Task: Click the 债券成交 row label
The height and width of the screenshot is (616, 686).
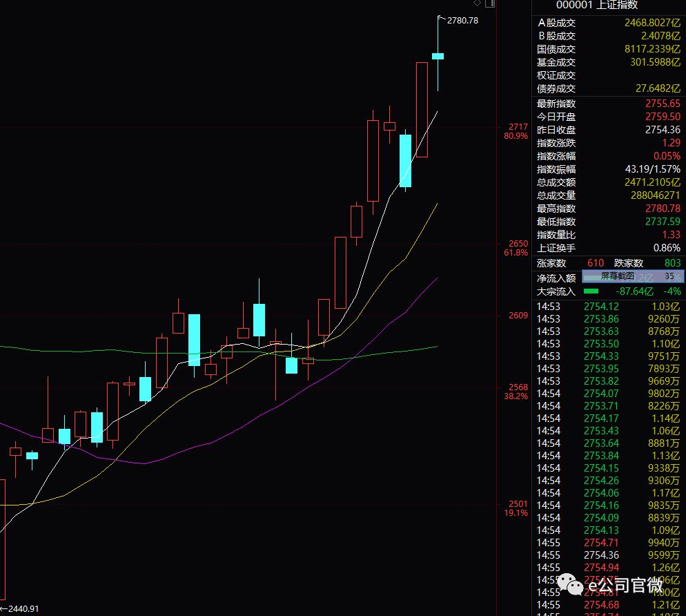Action: pyautogui.click(x=556, y=88)
